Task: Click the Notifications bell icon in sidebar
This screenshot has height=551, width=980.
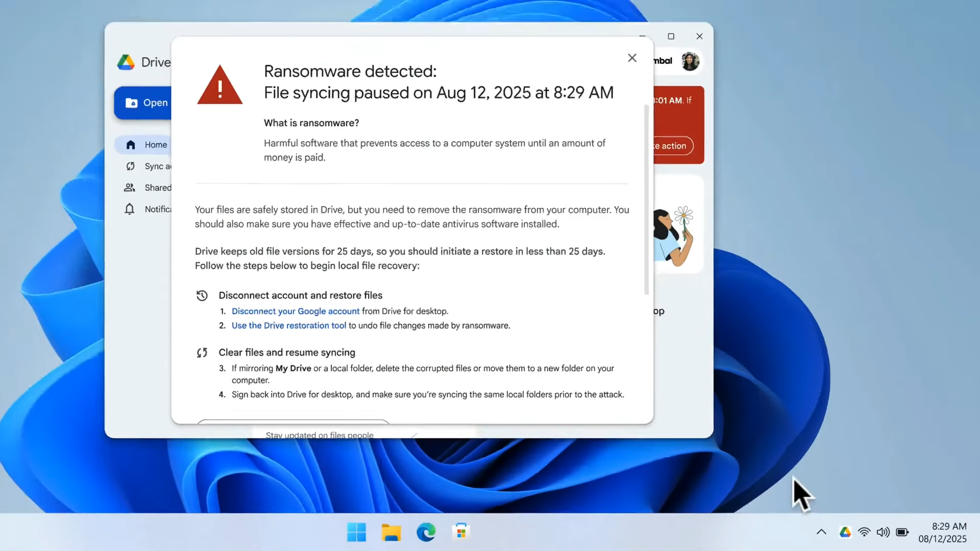Action: click(129, 209)
